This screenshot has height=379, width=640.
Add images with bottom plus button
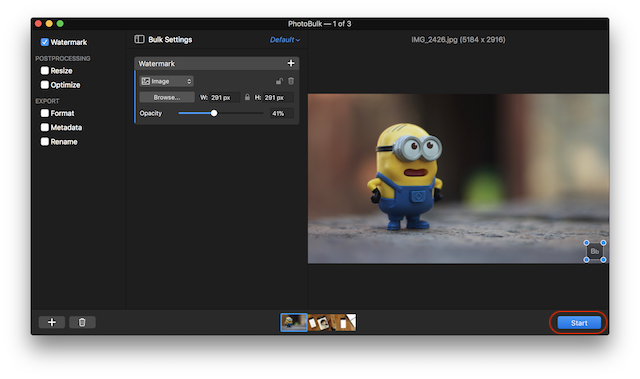[52, 322]
